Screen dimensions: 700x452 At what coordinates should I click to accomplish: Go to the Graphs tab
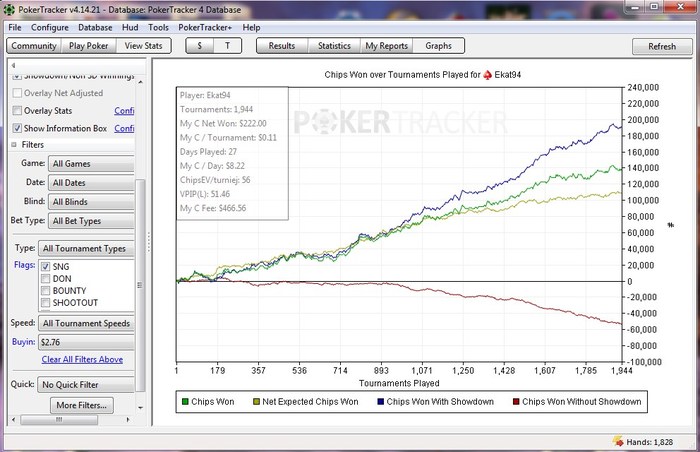pyautogui.click(x=438, y=46)
